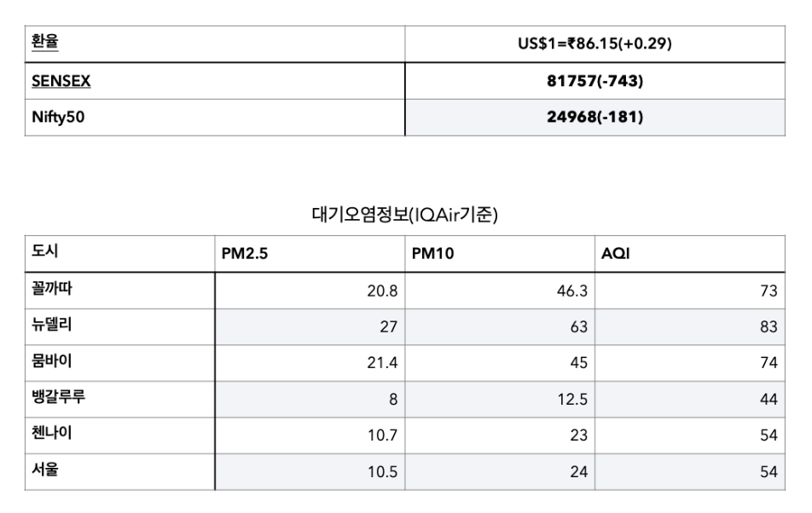Select the 뭄바이 city row label

[x=52, y=362]
